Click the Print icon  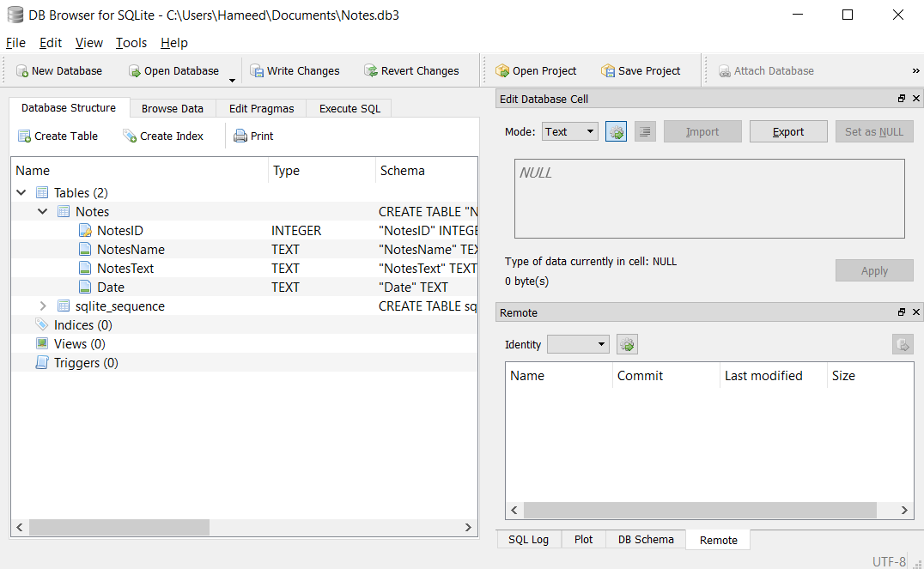(240, 136)
